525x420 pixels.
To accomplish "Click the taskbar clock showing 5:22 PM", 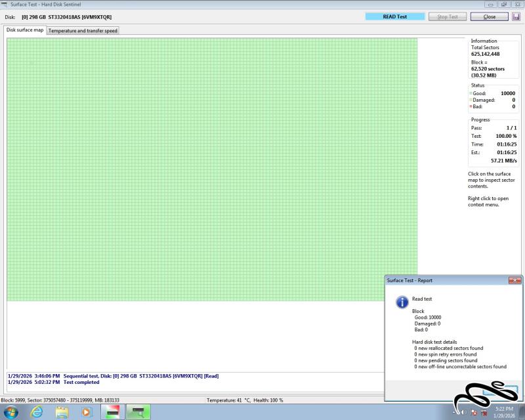I will point(504,411).
